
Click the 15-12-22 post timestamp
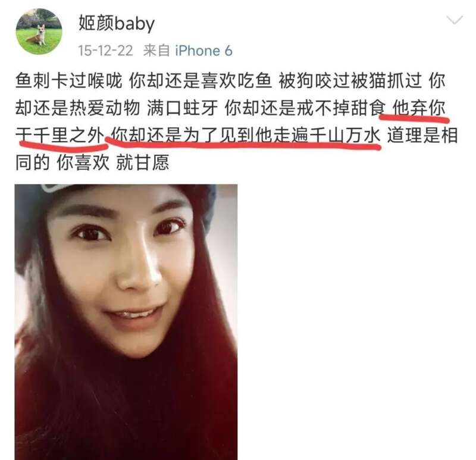[105, 51]
